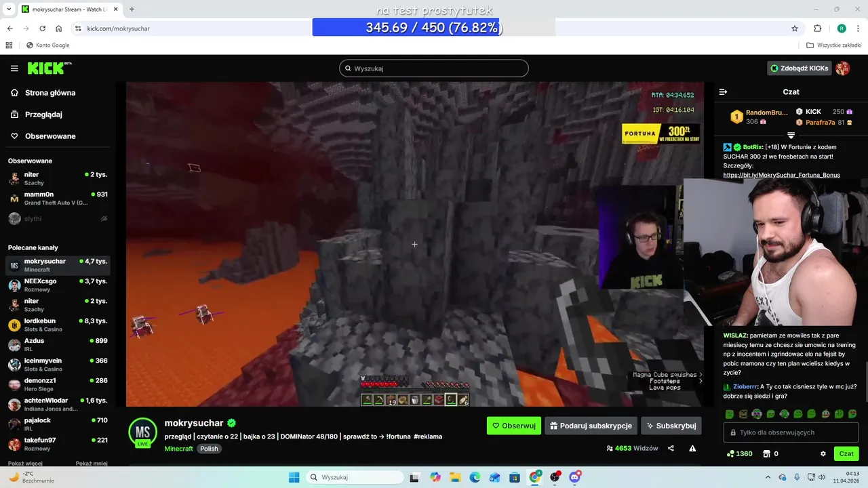Open takefun97 Rozmowy channel
The width and height of the screenshot is (868, 488).
click(x=58, y=445)
